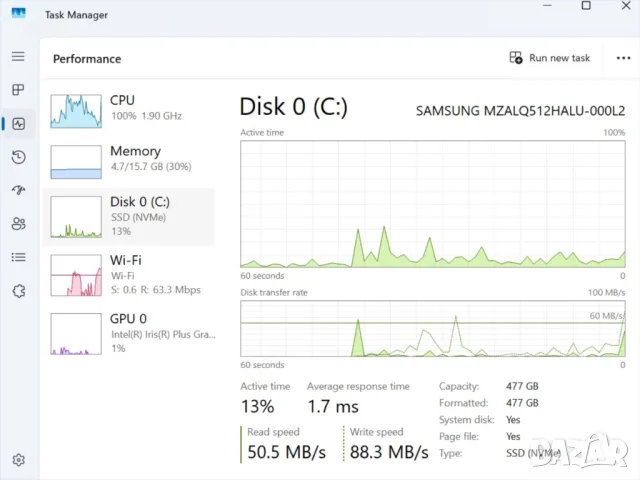Click the Task Manager title bar icon

(19, 15)
